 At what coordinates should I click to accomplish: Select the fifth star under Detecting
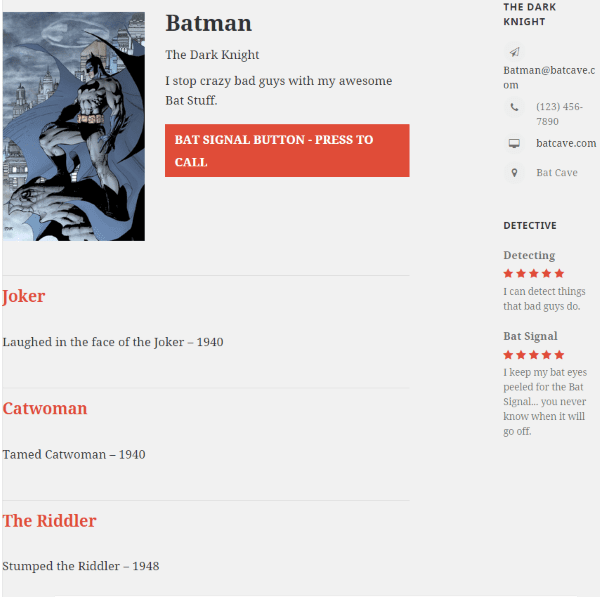click(x=559, y=273)
